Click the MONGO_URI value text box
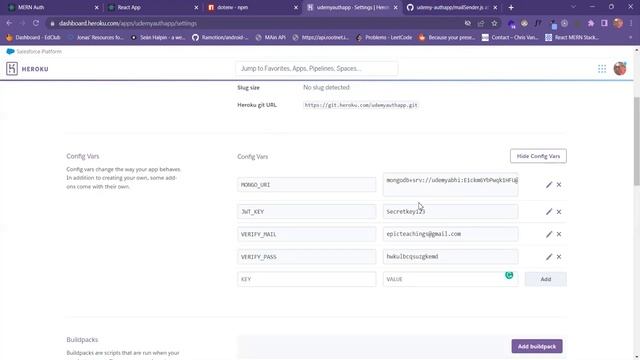This screenshot has height=360, width=640. [x=451, y=184]
